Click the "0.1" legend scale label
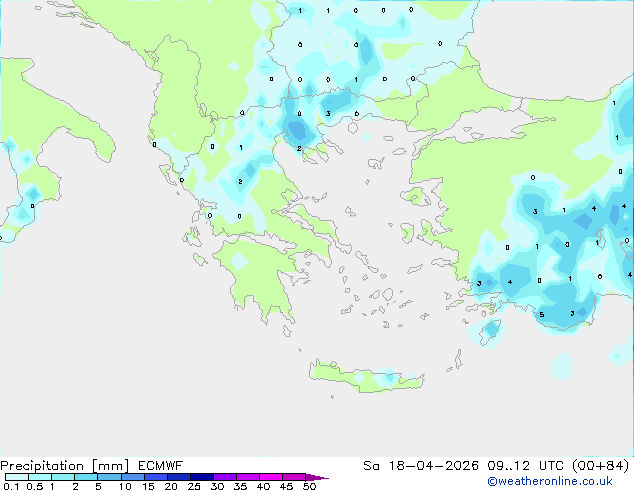 [11, 486]
